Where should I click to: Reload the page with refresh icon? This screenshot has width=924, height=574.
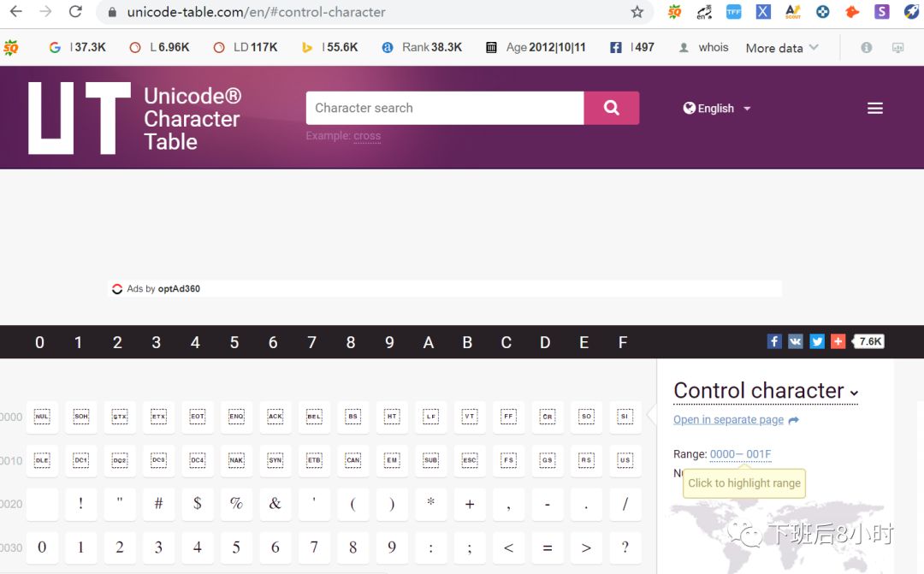pyautogui.click(x=75, y=11)
